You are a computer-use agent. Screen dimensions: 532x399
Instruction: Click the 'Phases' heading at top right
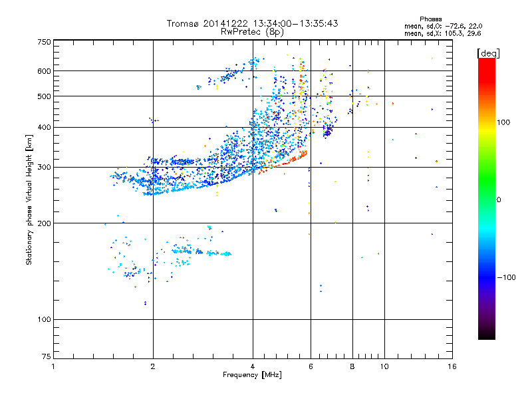[430, 19]
